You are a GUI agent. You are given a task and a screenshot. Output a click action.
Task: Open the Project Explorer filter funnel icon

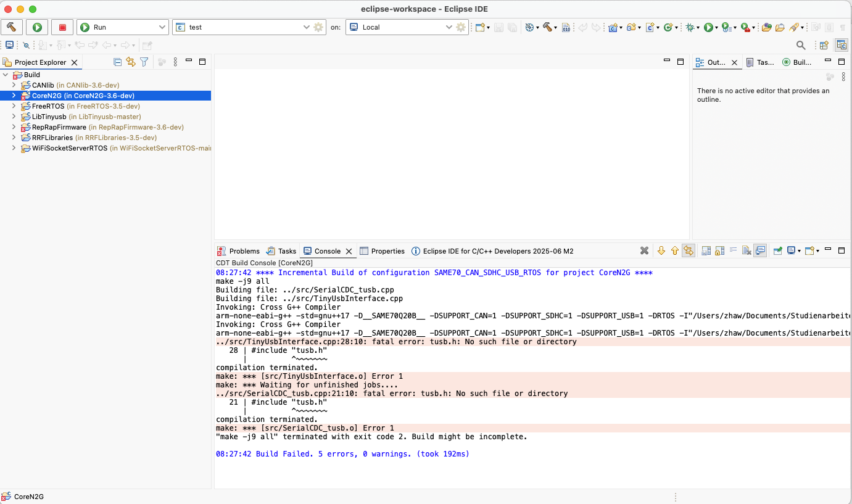coord(144,62)
